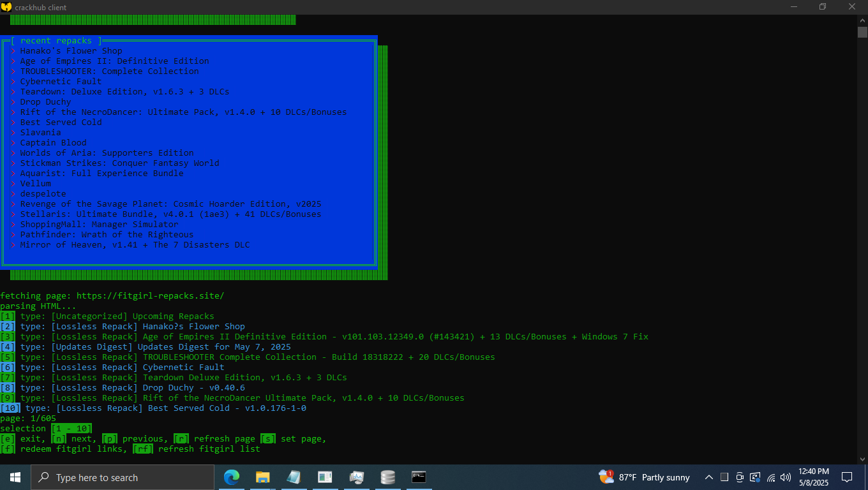Click Cybernetic Fault in recent repacks list
Image resolution: width=868 pixels, height=490 pixels.
coord(61,81)
